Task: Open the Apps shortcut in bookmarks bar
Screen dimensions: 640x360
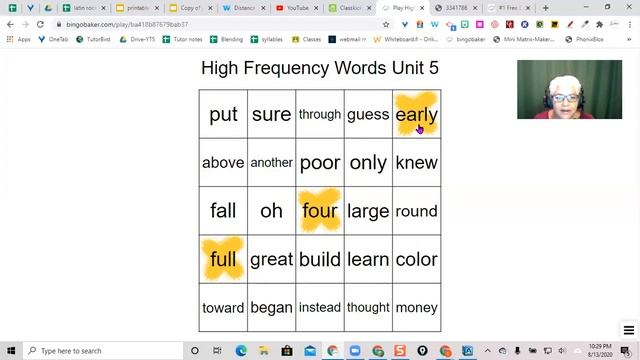Action: (x=19, y=39)
